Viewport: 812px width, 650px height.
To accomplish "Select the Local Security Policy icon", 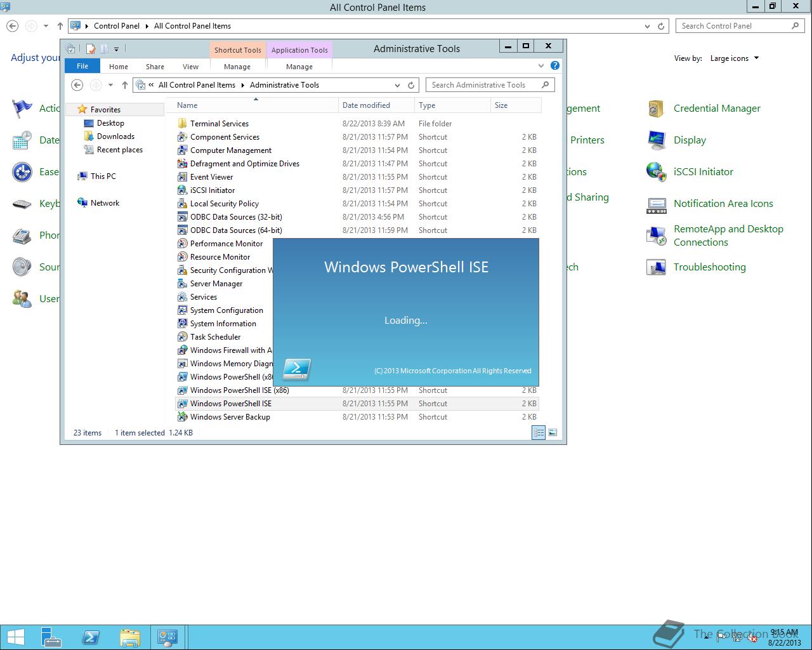I will [x=182, y=204].
